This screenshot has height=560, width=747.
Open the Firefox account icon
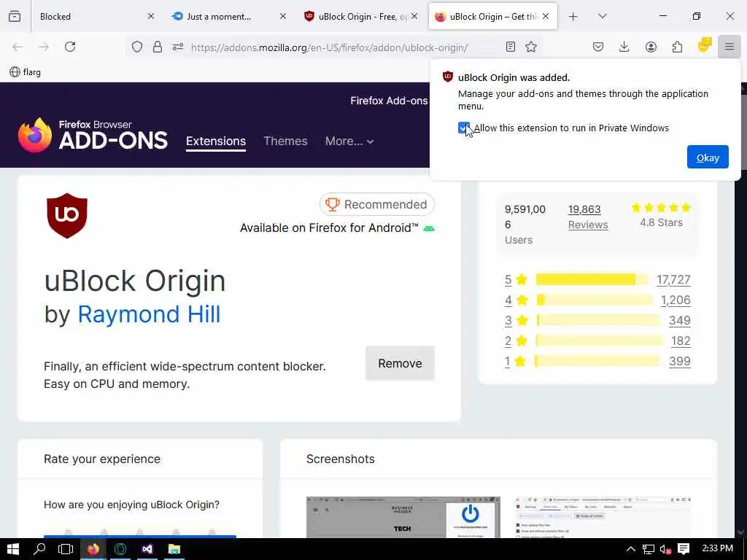coord(651,47)
